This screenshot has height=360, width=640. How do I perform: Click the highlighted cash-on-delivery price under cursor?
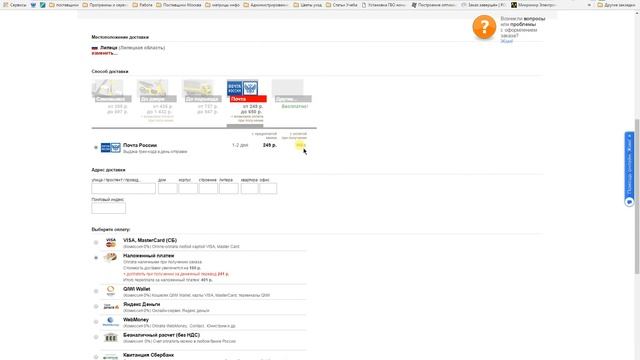click(x=300, y=145)
